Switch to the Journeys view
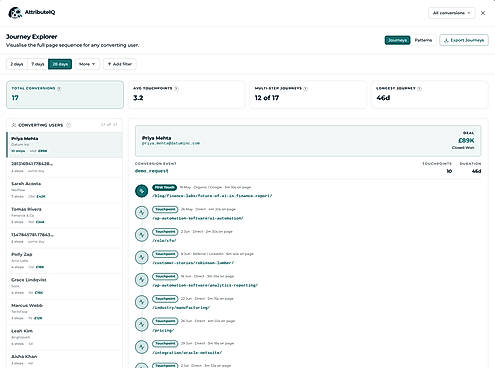Image resolution: width=495 pixels, height=368 pixels. (397, 40)
